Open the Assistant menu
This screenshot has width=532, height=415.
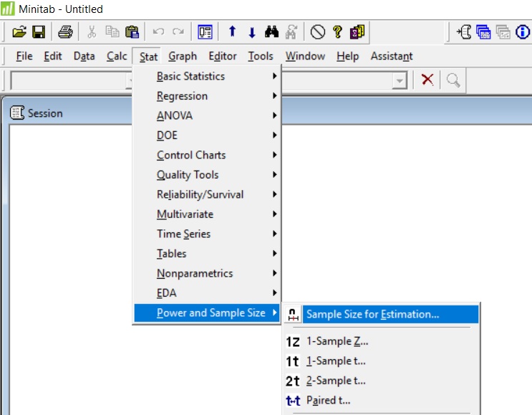click(392, 56)
